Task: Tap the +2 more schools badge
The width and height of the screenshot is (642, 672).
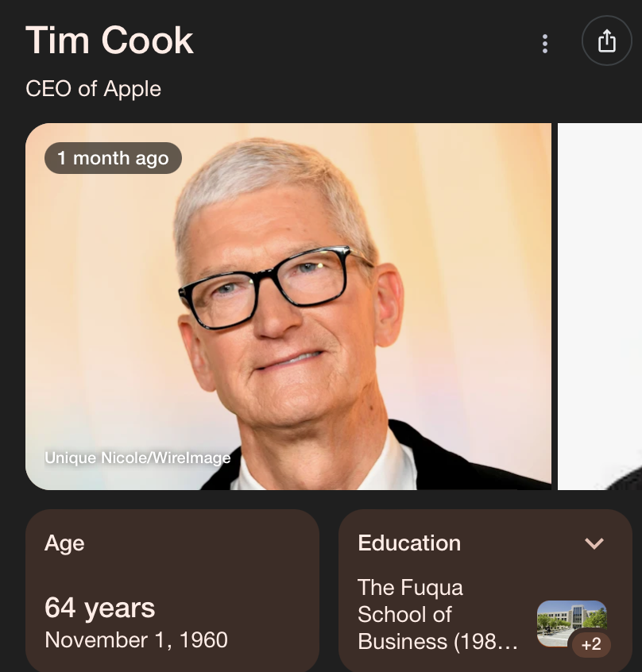Action: [591, 644]
